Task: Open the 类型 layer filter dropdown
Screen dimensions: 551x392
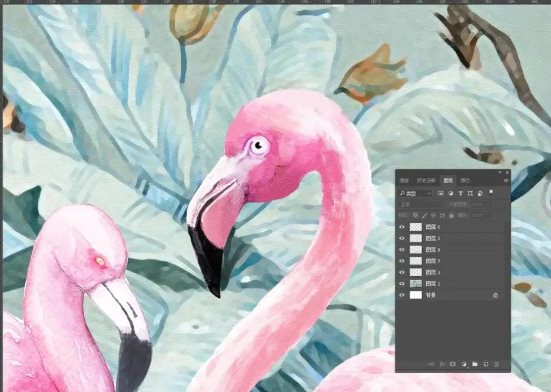Action: (416, 193)
